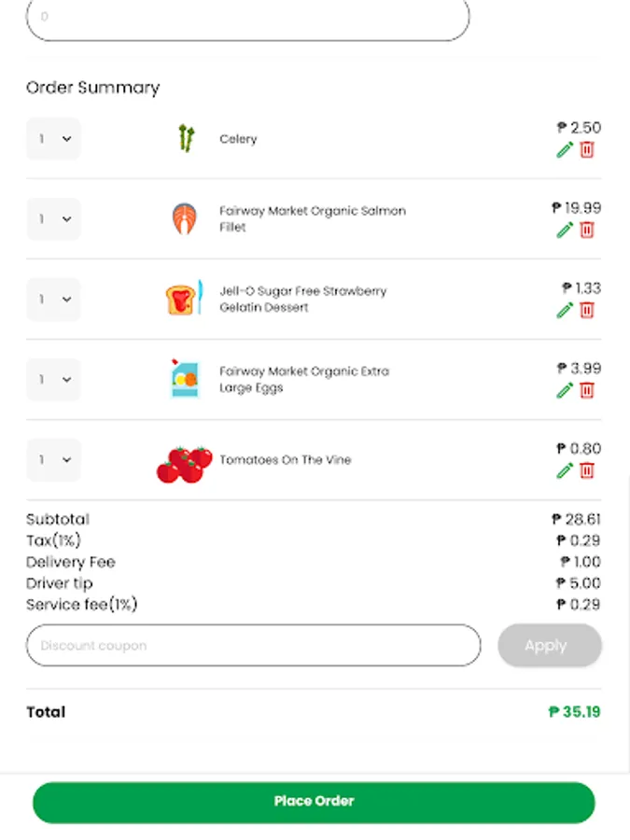This screenshot has width=630, height=840.
Task: Delete the Jell-O Gelatin Dessert item
Action: (x=587, y=311)
